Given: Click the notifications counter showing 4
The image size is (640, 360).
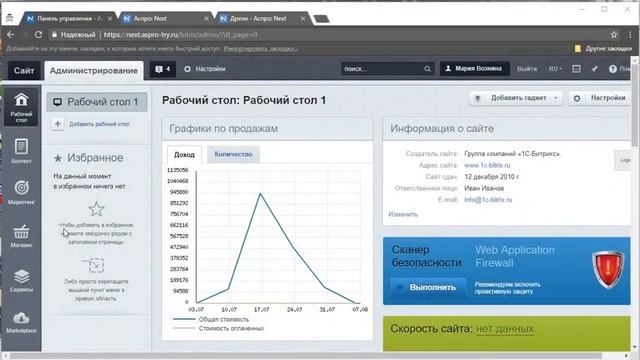Looking at the screenshot, I should 162,69.
